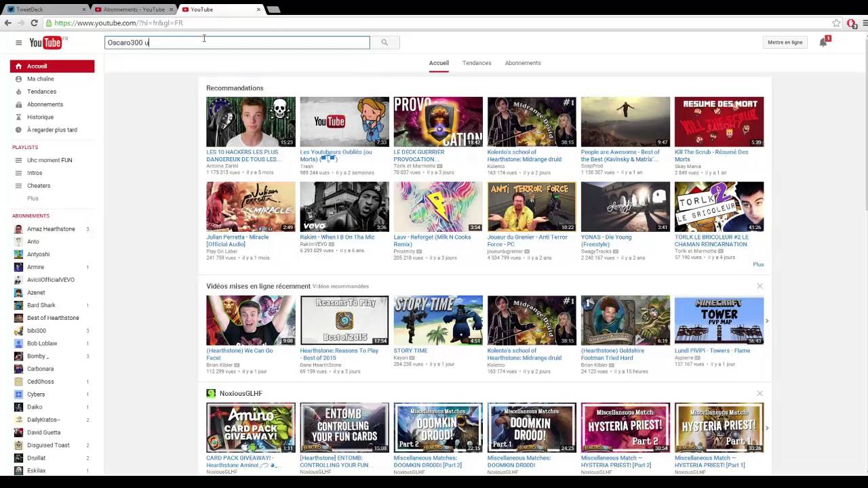Dismiss the Vidéos mises en ligne récemment section
Viewport: 868px width, 488px height.
point(759,286)
